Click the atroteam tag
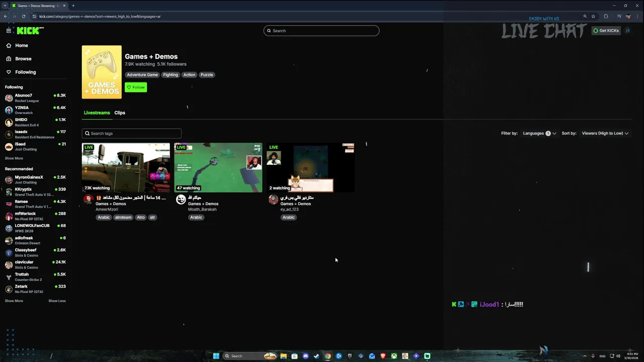 (123, 217)
